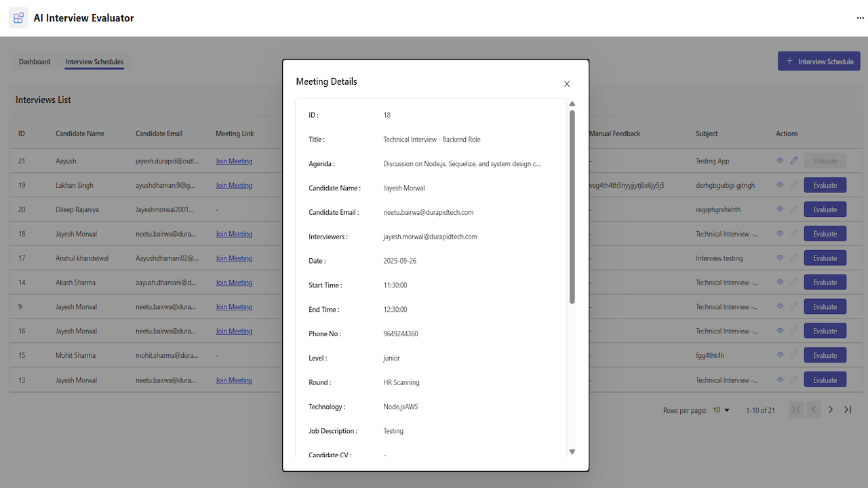This screenshot has width=868, height=488.
Task: Click the Subject column header
Action: click(707, 134)
